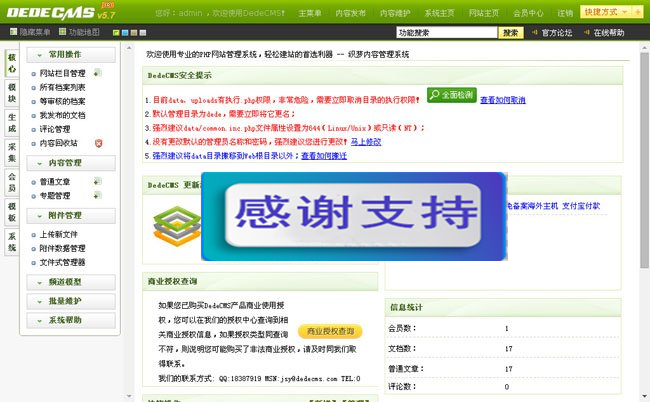Click the magnifier 全面检测 button
Viewport: 650px width, 402px height.
[451, 95]
